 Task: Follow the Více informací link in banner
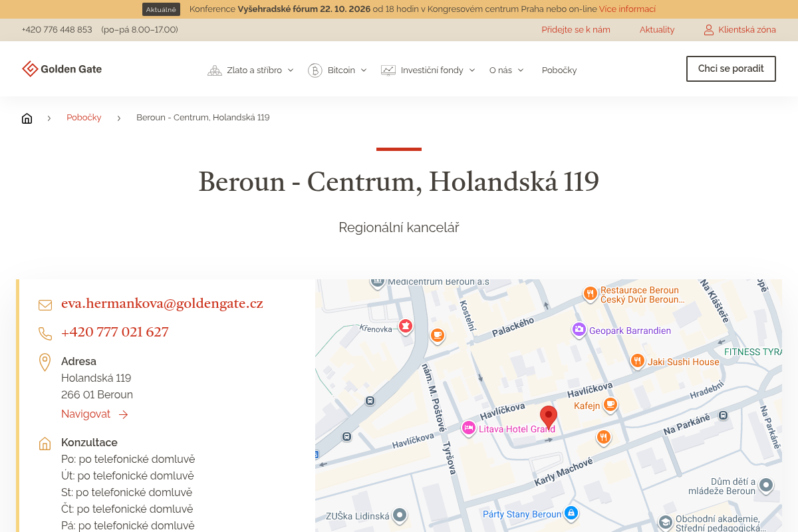[x=627, y=9]
